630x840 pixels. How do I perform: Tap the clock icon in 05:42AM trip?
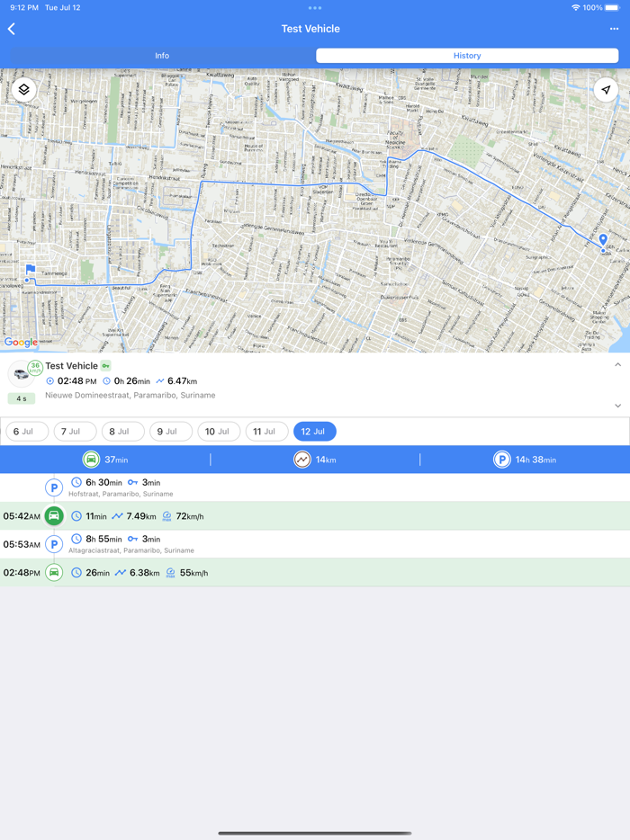76,516
